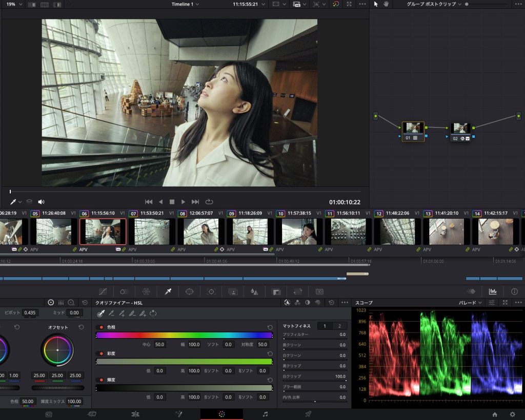Reset the オフセット color wheel
This screenshot has width=525, height=420.
pos(81,327)
